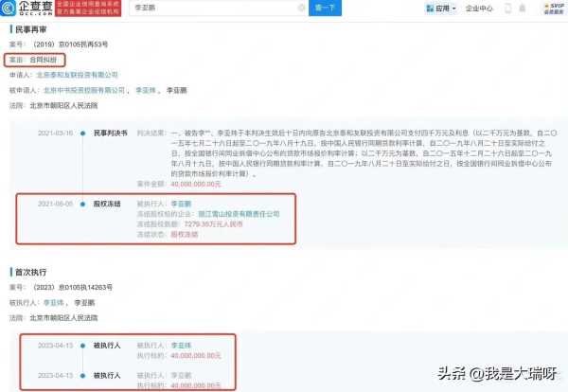Select case number (2019)京0105民再53号
This screenshot has width=568, height=392.
[70, 45]
